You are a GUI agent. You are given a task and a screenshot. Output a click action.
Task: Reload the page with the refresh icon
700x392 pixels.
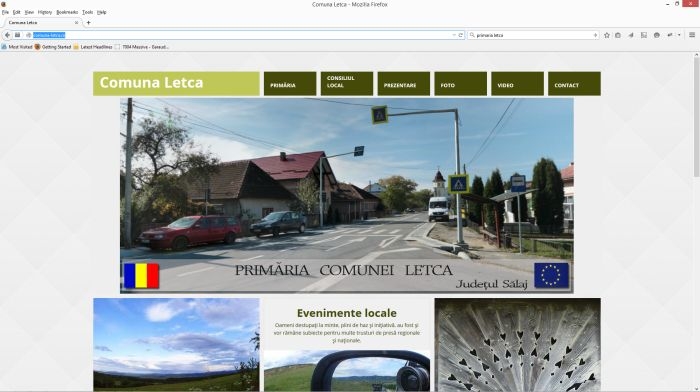pos(461,35)
